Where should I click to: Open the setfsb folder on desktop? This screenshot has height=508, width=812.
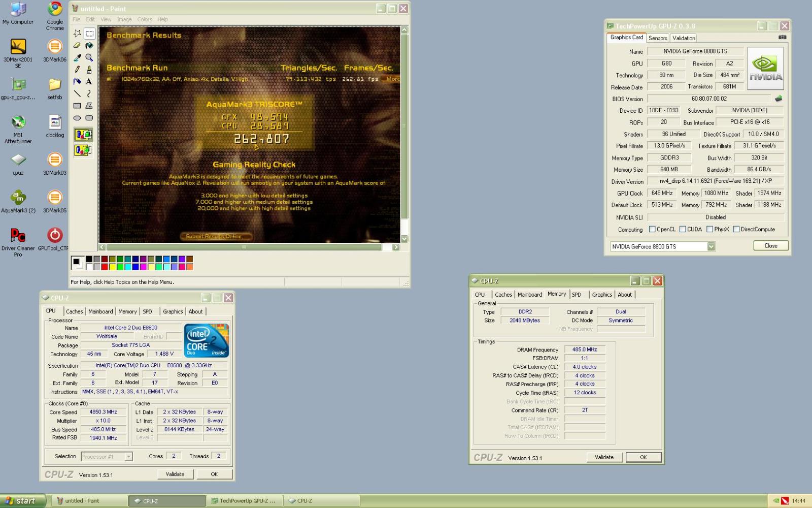(x=55, y=89)
